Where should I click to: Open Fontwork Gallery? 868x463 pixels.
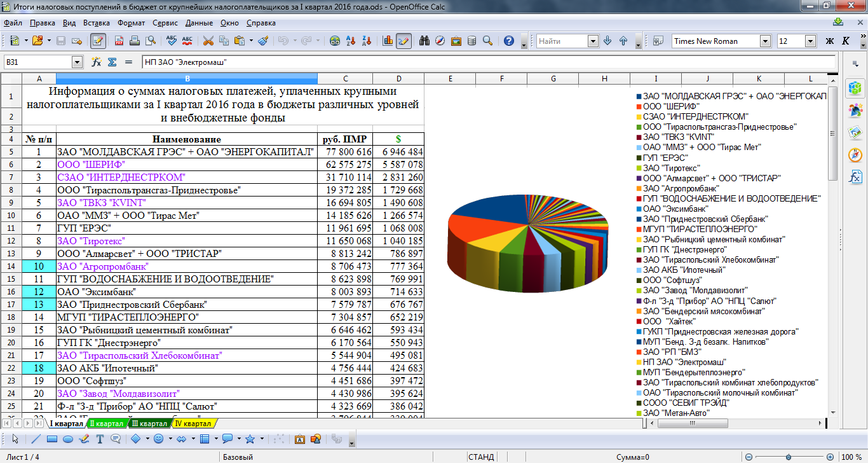300,439
